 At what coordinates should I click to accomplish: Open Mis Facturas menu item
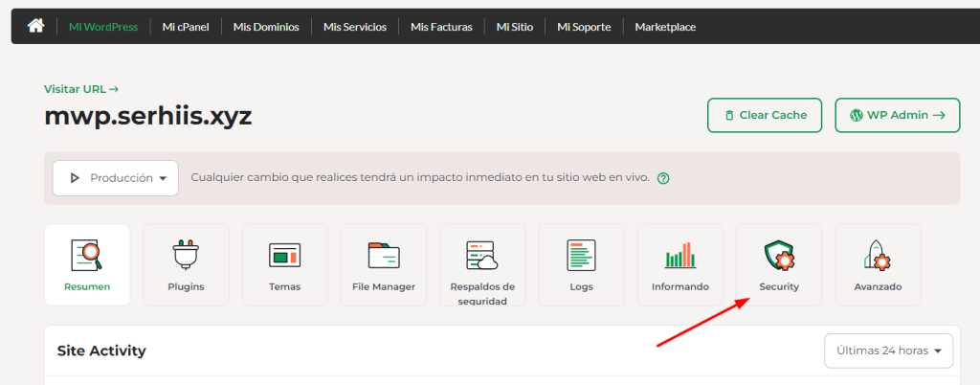tap(441, 27)
